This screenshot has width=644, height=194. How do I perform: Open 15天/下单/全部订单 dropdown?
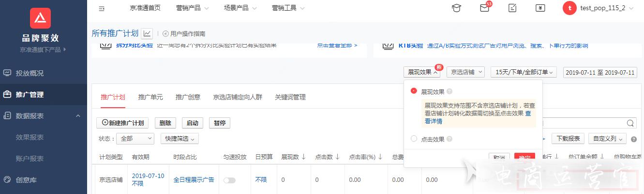pos(524,72)
